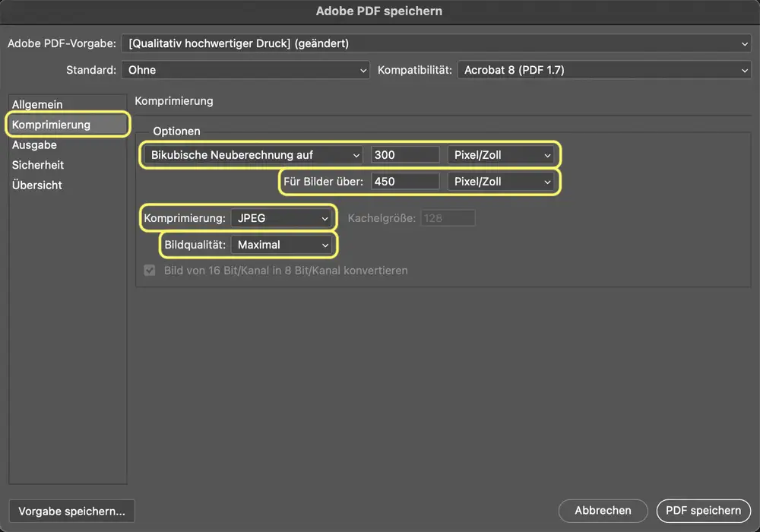Select the Komprimierung section
Viewport: 760px width, 532px height.
click(x=68, y=125)
